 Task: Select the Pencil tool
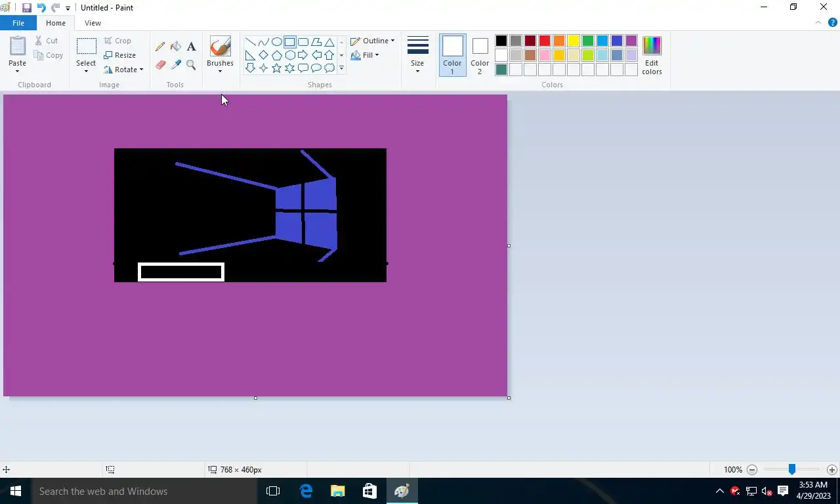point(160,47)
